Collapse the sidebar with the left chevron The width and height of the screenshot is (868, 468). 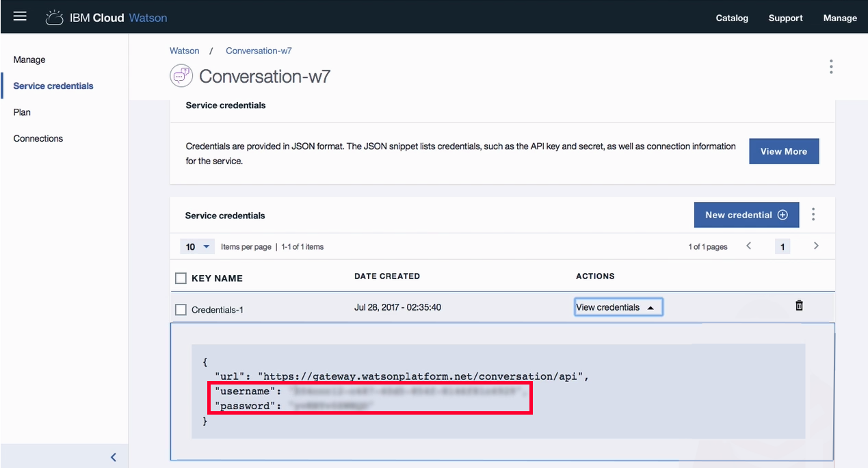(x=114, y=457)
